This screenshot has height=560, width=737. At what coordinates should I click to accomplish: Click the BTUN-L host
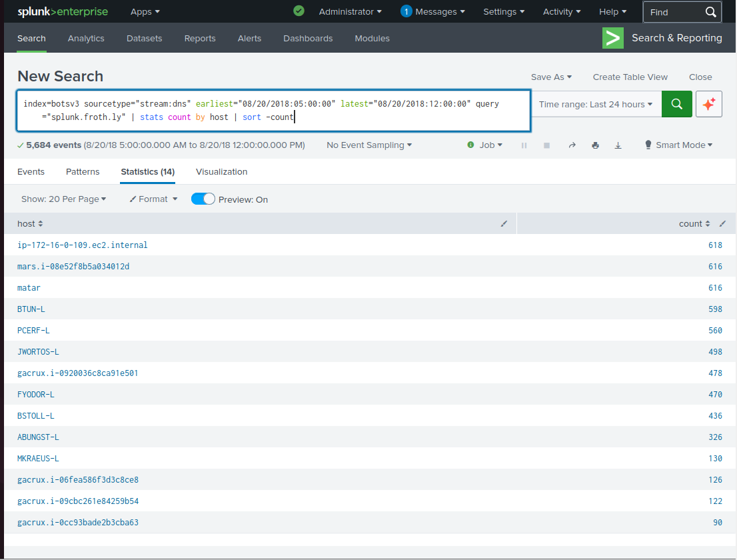click(31, 309)
